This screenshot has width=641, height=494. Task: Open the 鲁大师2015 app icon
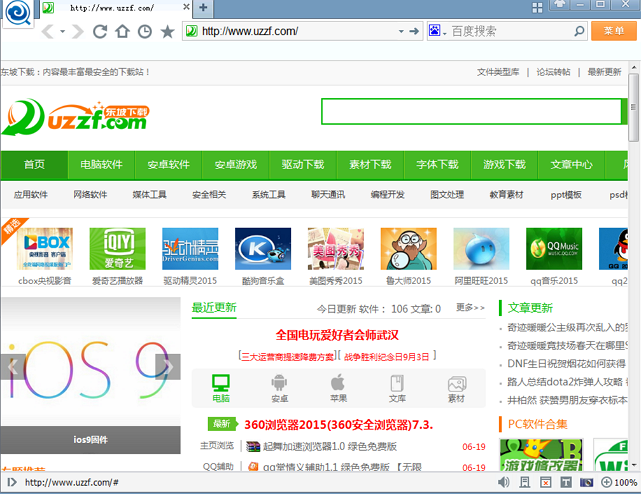click(408, 249)
